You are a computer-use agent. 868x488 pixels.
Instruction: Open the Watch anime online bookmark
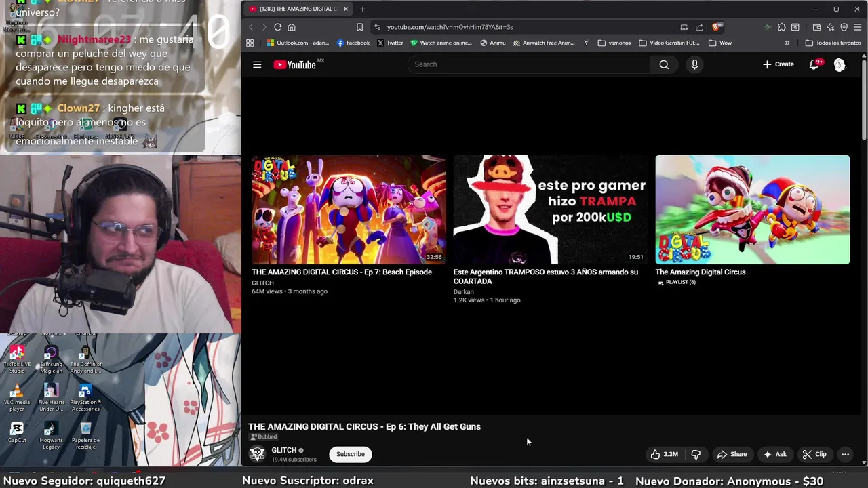click(x=441, y=43)
